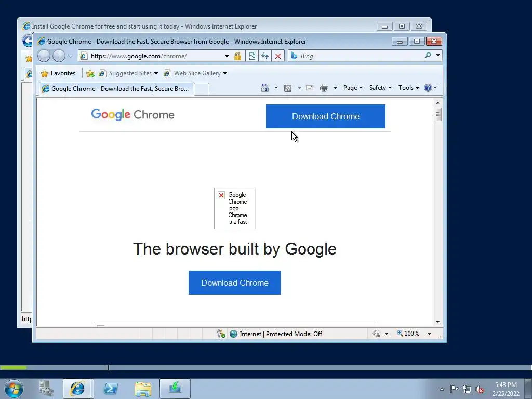The width and height of the screenshot is (532, 399).
Task: Open PowerShell from taskbar
Action: coord(111,389)
